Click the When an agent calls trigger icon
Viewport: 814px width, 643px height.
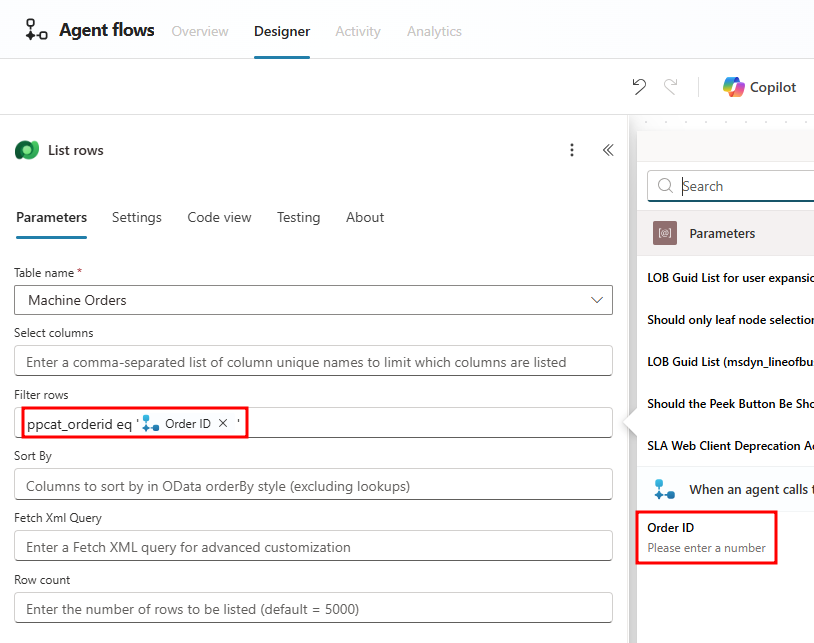(664, 489)
